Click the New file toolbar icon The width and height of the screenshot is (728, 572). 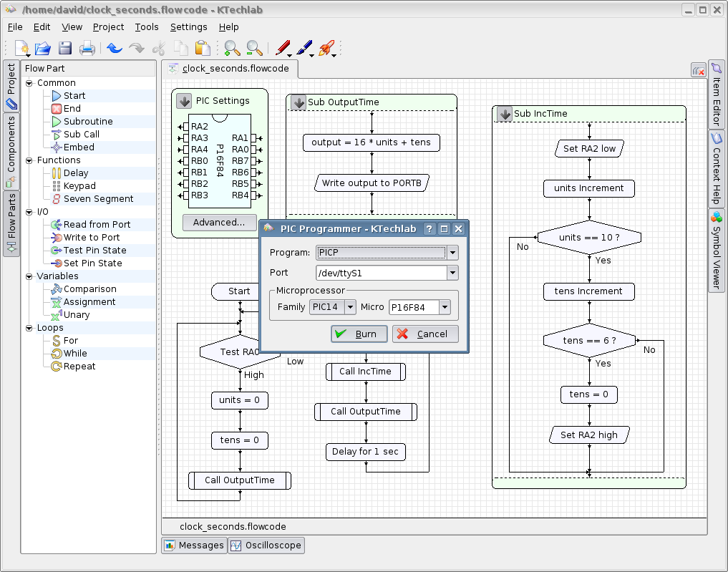click(21, 49)
